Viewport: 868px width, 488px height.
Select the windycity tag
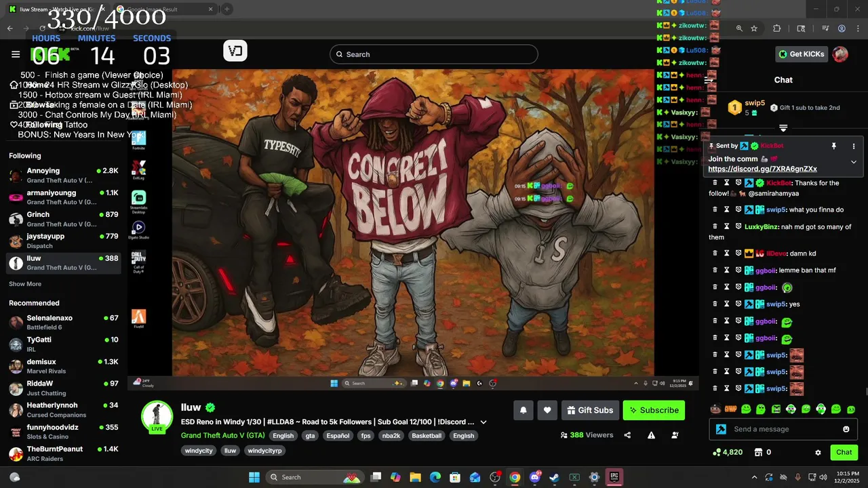tap(199, 451)
